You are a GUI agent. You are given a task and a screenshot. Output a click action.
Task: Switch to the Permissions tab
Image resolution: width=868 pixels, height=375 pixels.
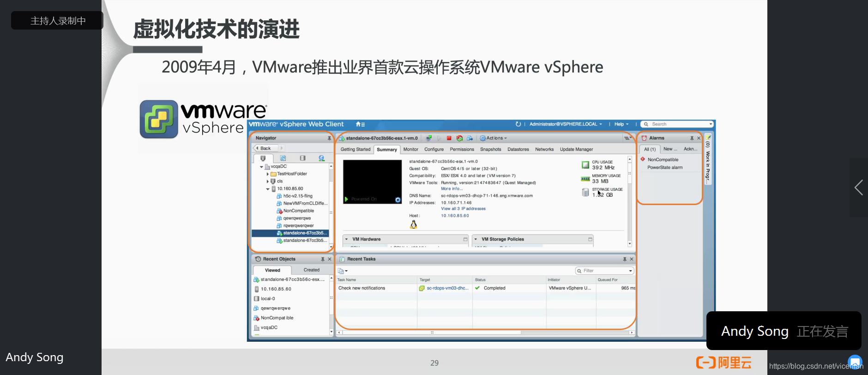pos(462,149)
